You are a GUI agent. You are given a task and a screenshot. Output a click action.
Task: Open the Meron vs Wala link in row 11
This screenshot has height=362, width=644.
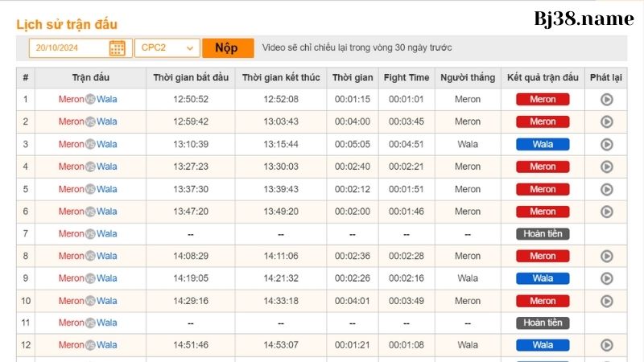point(88,323)
